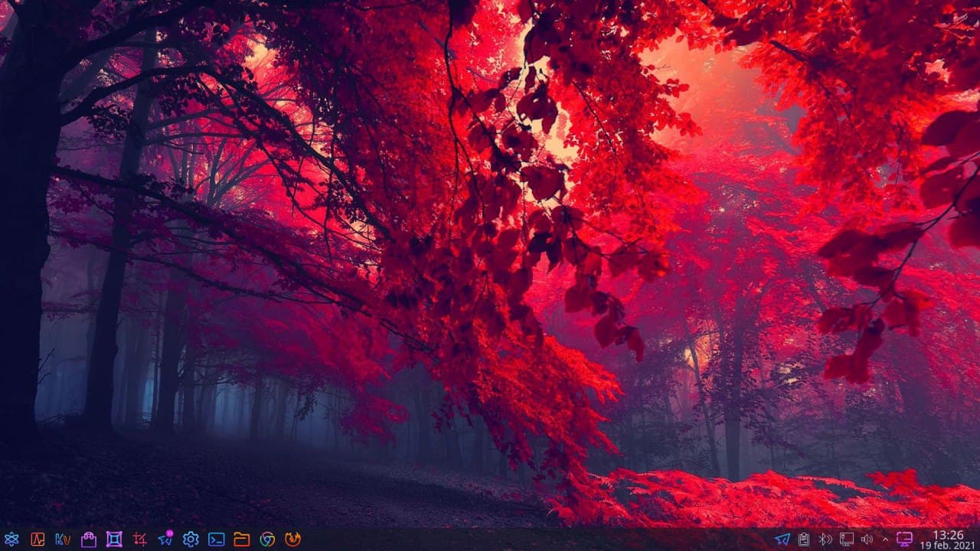Launch the Chrome browser
980x551 pixels.
tap(267, 540)
